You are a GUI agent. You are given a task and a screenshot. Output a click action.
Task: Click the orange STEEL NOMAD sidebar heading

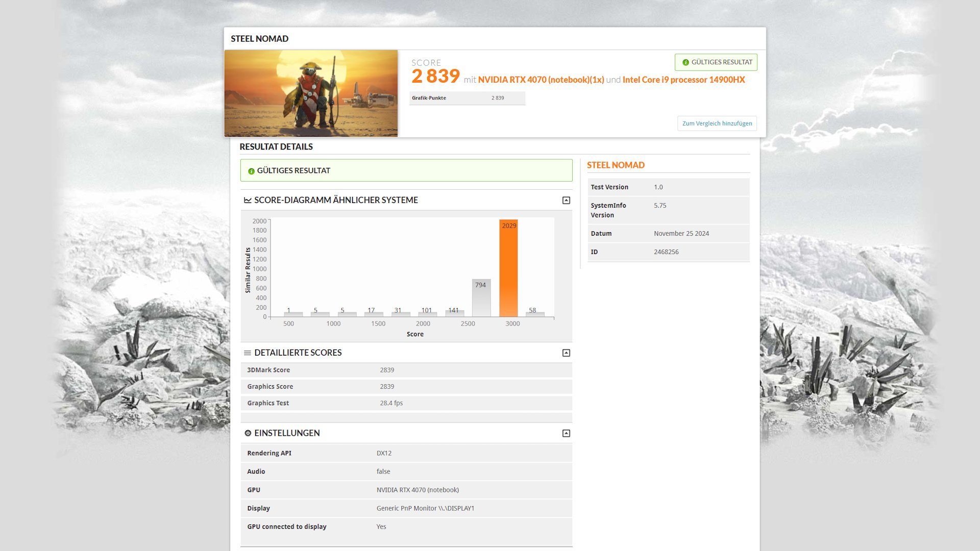(x=616, y=165)
